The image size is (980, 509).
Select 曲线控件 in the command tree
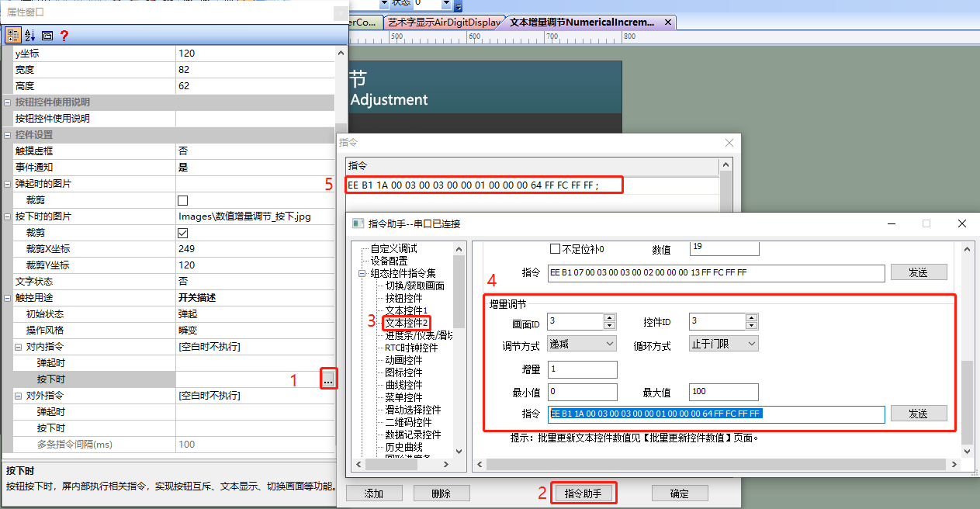(x=404, y=385)
